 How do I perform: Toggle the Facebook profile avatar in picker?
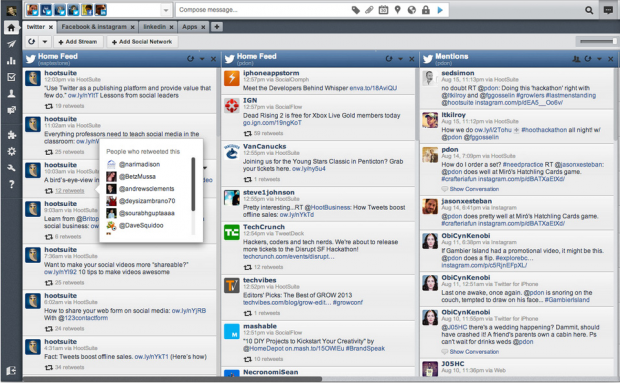(87, 10)
